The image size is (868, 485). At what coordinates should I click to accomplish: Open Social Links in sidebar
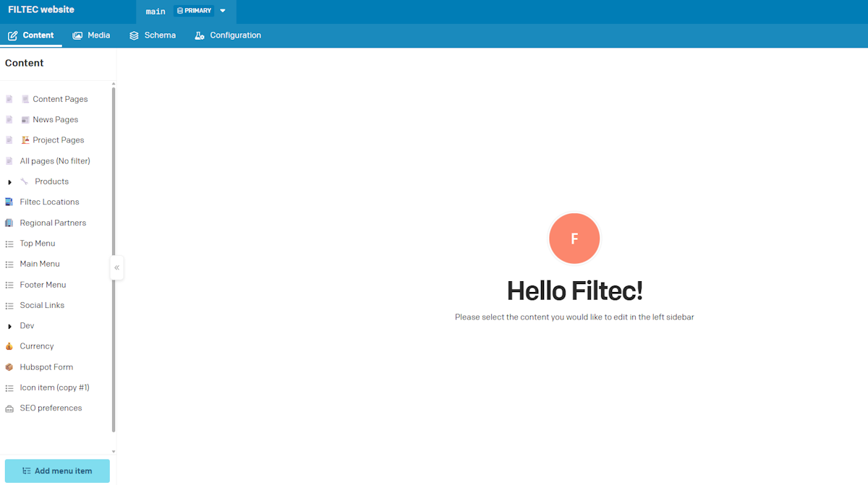click(42, 305)
